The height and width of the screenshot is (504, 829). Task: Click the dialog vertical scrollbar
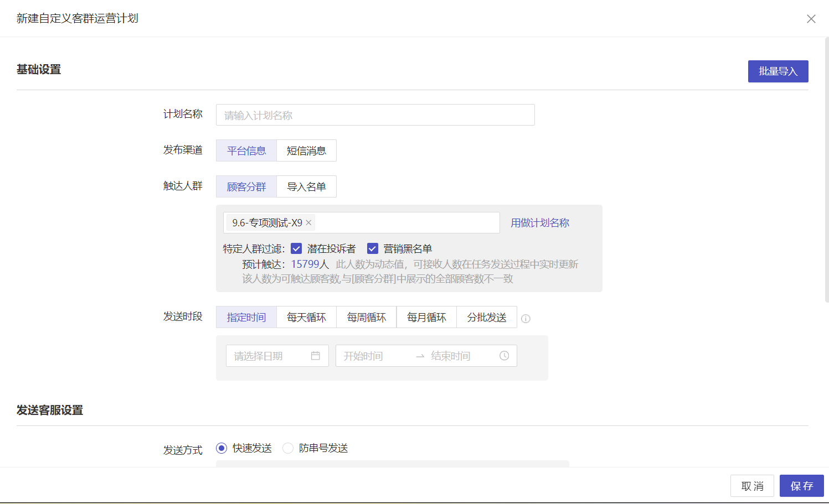(x=827, y=170)
